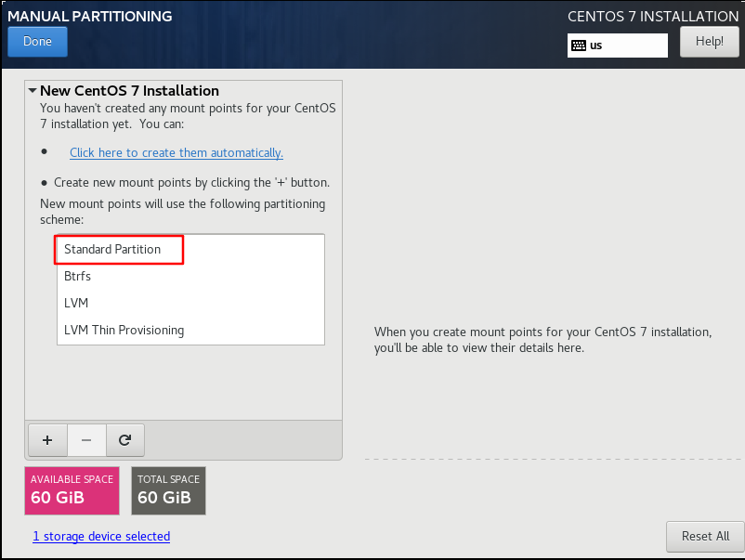Click the minus remove mount point icon
This screenshot has height=560, width=745.
(86, 440)
